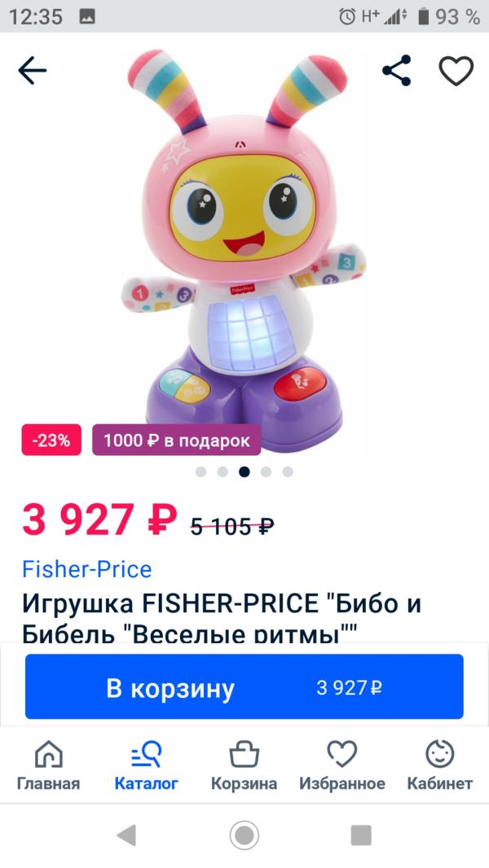The image size is (489, 868).
Task: Open the pink robot toy product image
Action: [244, 243]
